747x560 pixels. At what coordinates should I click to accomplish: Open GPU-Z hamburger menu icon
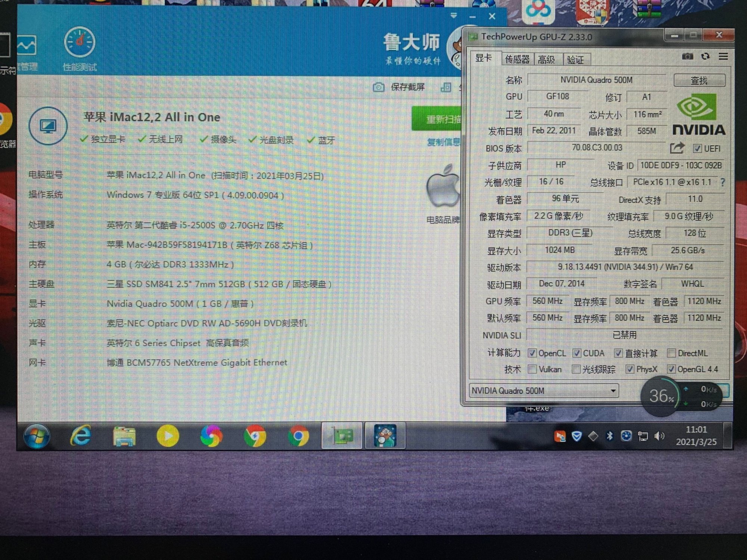point(723,56)
